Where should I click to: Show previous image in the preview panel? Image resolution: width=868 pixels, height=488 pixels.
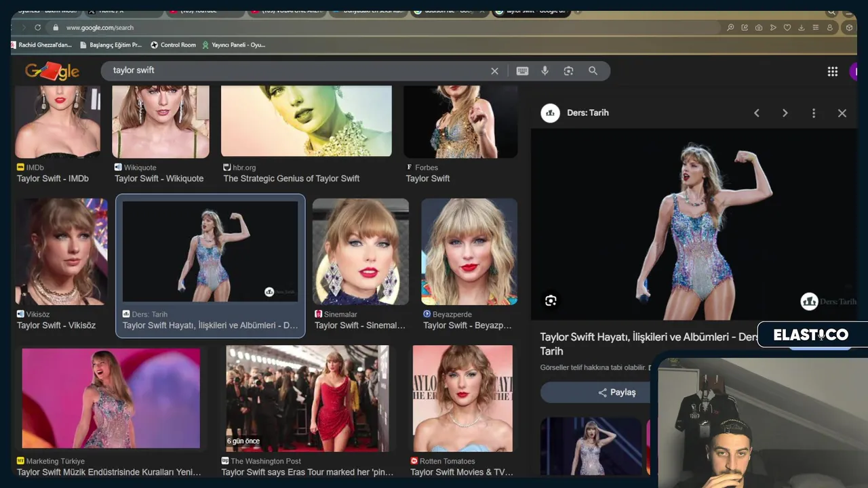(757, 113)
